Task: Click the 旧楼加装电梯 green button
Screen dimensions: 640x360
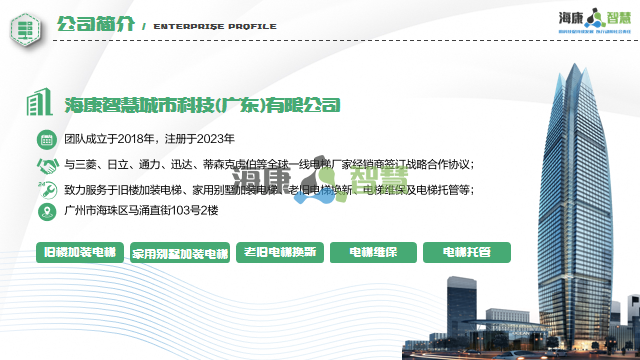Action: [80, 252]
